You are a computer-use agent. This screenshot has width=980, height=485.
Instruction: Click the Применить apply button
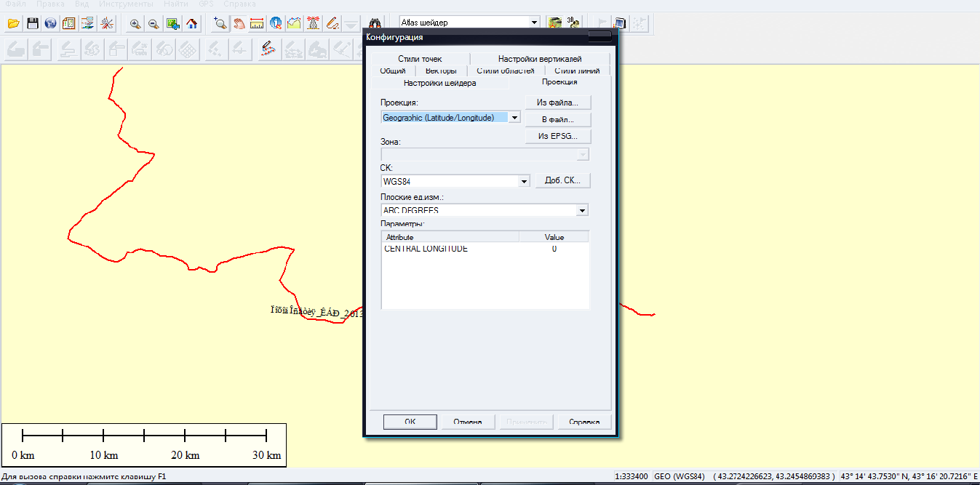point(526,422)
